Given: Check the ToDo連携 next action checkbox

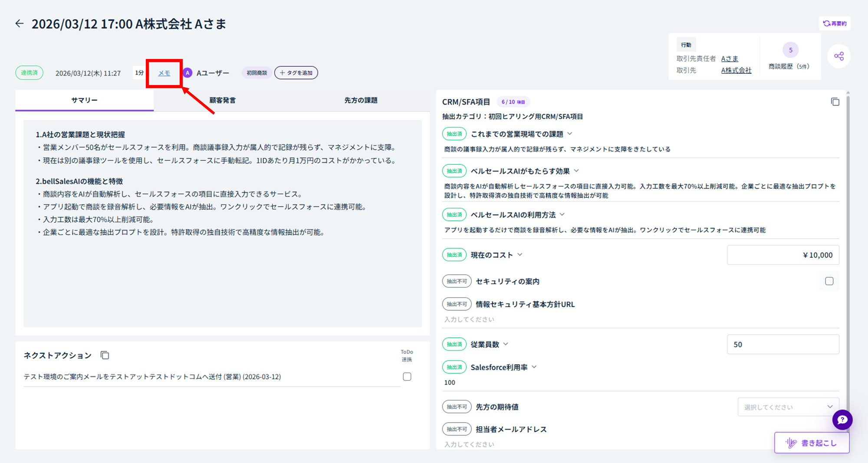Looking at the screenshot, I should click(407, 377).
